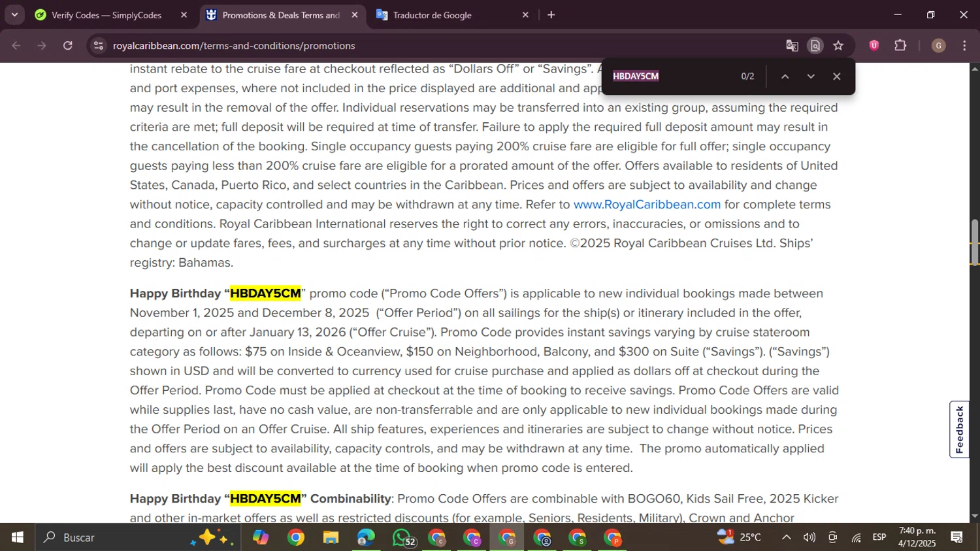The width and height of the screenshot is (980, 551).
Task: Click highlighted HBDAY5CM in the promo code paragraph
Action: pos(265,293)
